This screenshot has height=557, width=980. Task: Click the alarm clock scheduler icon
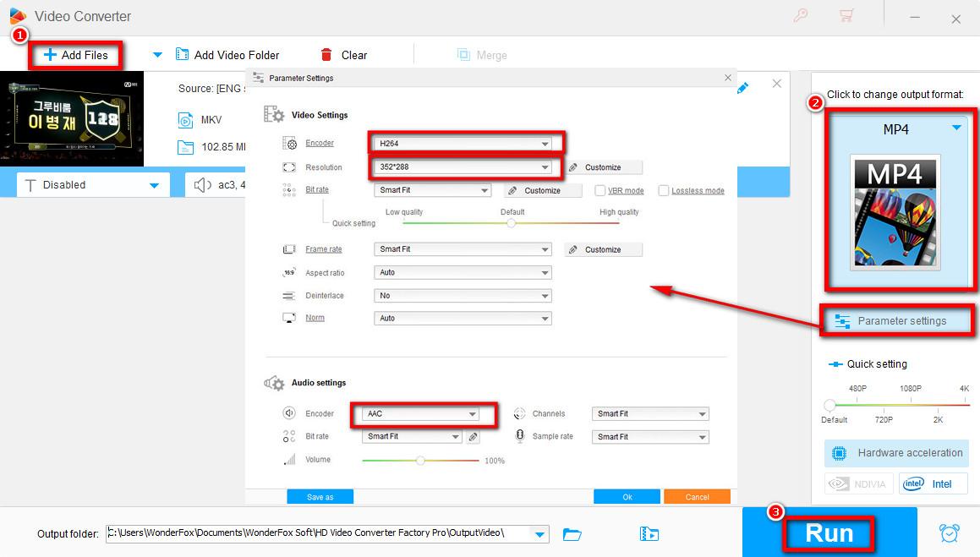pyautogui.click(x=949, y=532)
